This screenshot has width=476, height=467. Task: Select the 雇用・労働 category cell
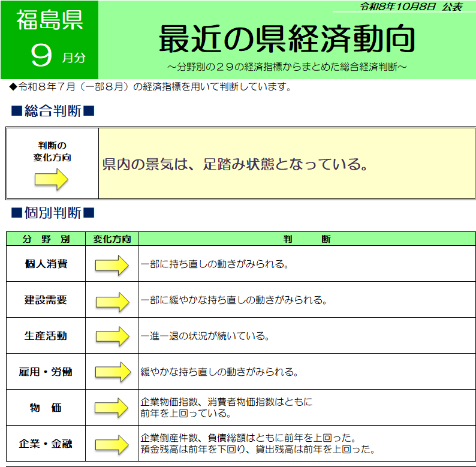tap(46, 372)
